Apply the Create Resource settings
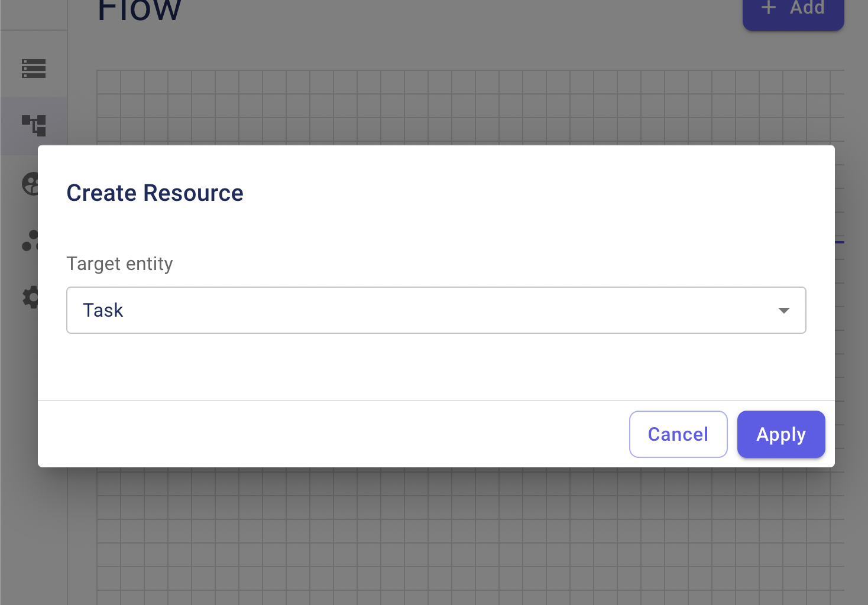Image resolution: width=868 pixels, height=605 pixels. point(781,434)
